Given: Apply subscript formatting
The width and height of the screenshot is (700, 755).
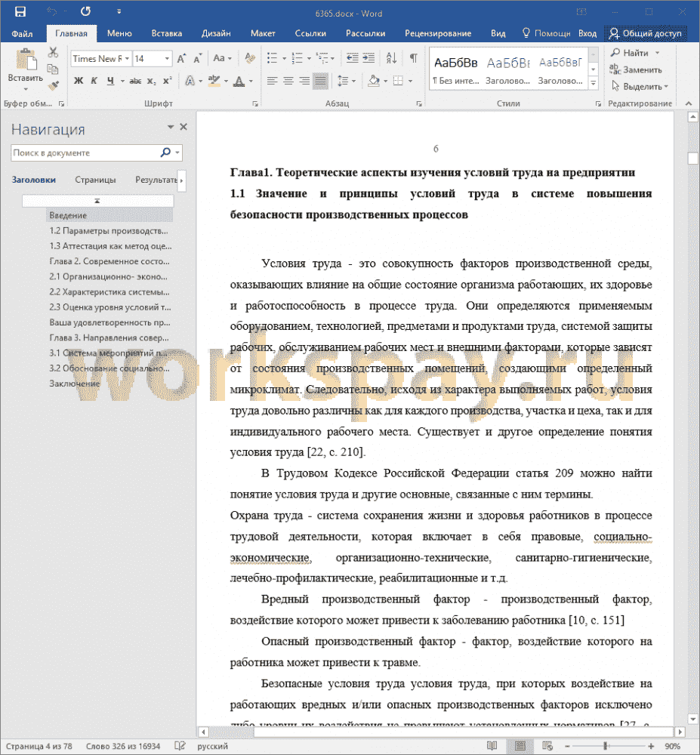Looking at the screenshot, I should point(151,81).
